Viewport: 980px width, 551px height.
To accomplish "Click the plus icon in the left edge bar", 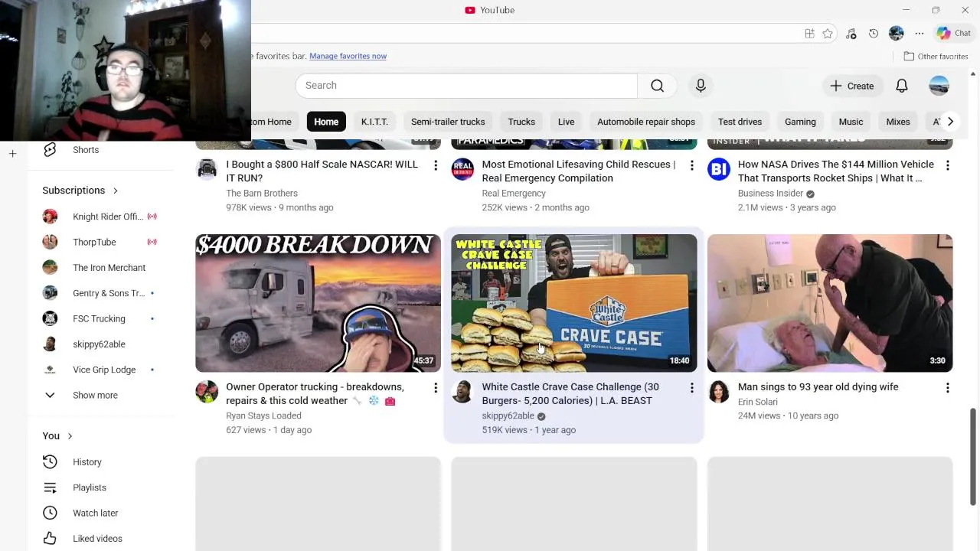I will pyautogui.click(x=12, y=154).
